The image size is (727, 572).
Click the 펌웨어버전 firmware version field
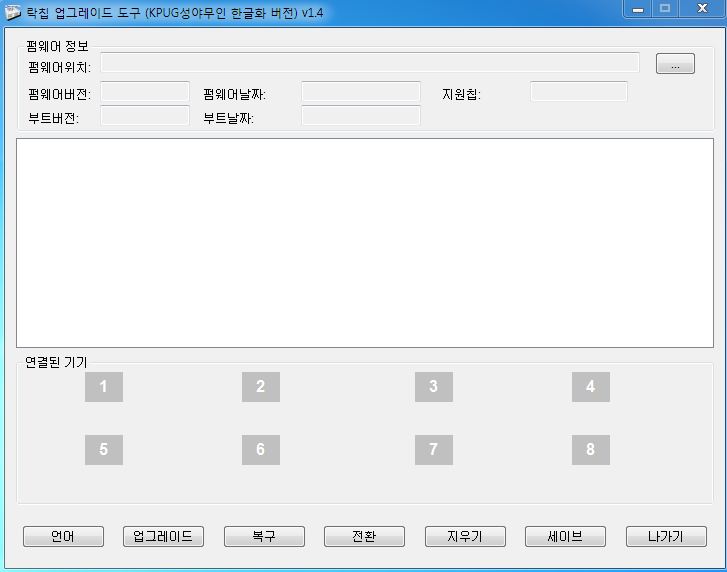(145, 92)
